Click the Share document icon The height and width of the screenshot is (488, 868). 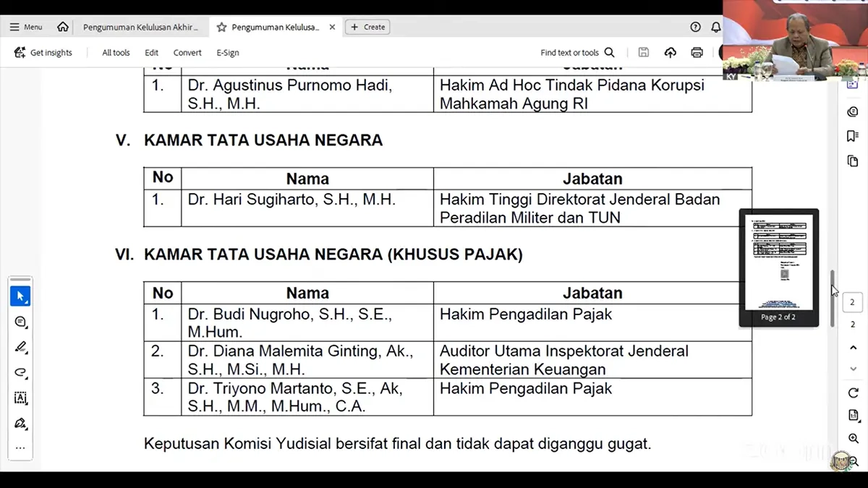670,52
